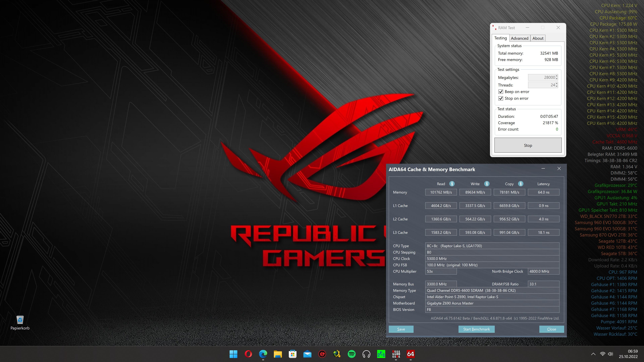This screenshot has width=644, height=362.
Task: Open the clock and date flyout
Action: pyautogui.click(x=628, y=354)
